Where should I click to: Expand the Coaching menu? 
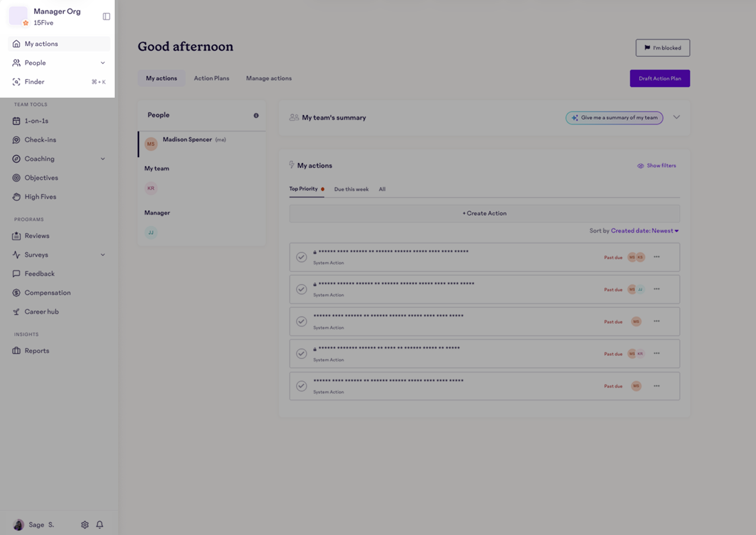click(x=102, y=158)
